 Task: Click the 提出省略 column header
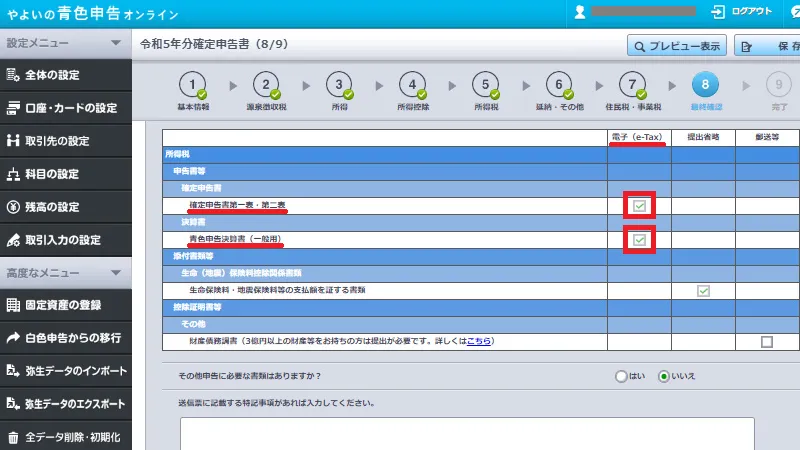[703, 137]
